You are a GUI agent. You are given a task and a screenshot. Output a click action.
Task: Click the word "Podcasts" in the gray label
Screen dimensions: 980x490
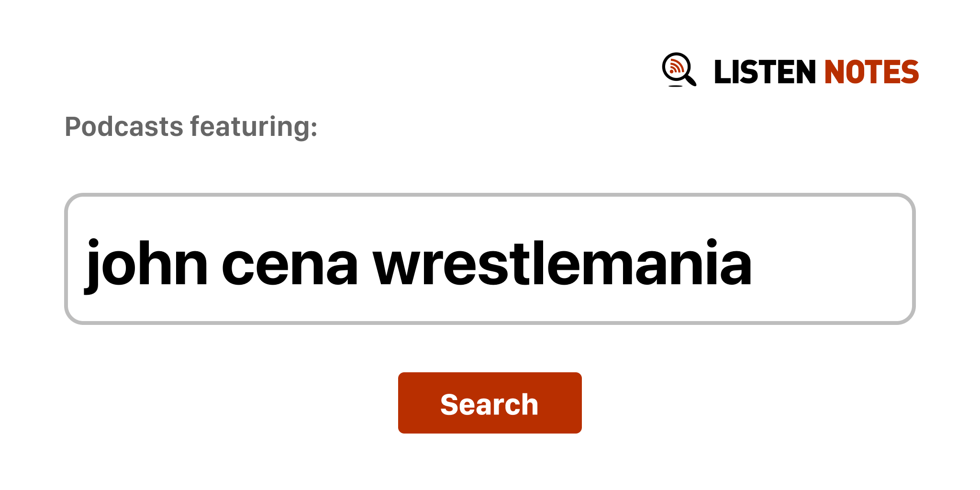click(124, 127)
